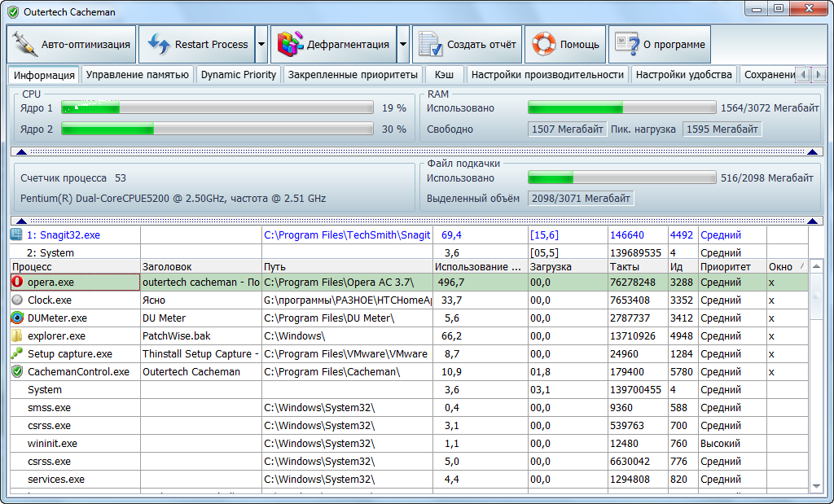
Task: Click the Авто-оптимизация button
Action: click(x=72, y=44)
